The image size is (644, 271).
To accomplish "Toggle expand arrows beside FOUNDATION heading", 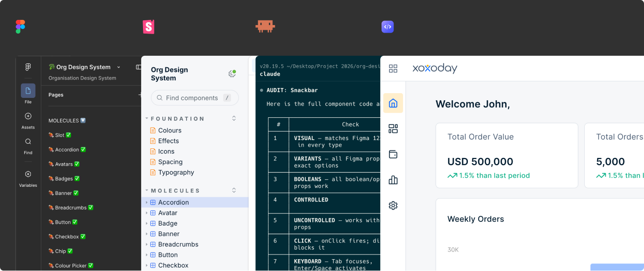I will [234, 118].
